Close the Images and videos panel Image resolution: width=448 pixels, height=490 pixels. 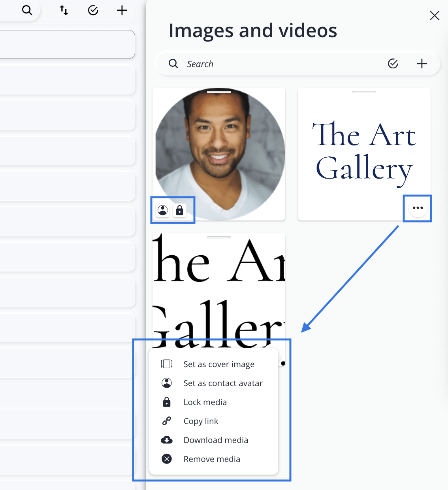click(434, 15)
